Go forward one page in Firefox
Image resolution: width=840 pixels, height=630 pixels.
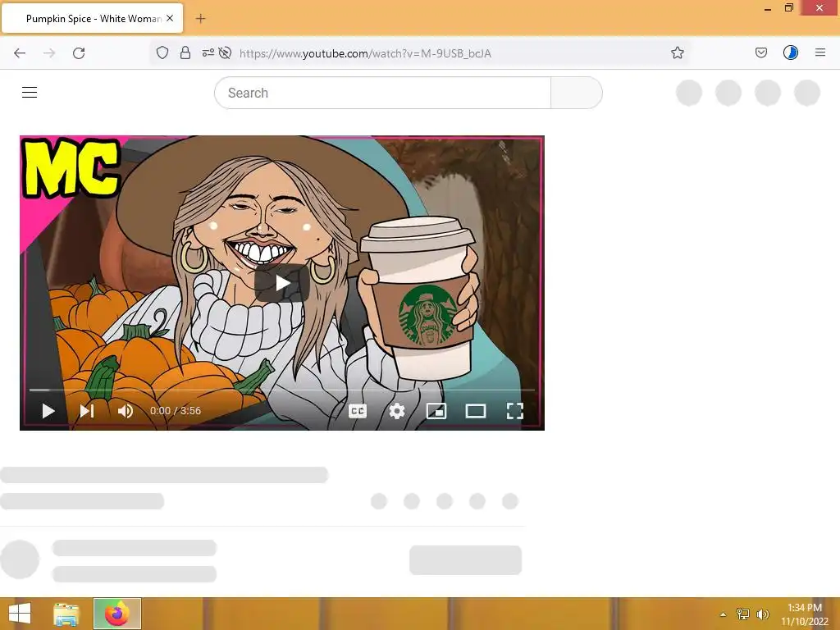tap(49, 53)
